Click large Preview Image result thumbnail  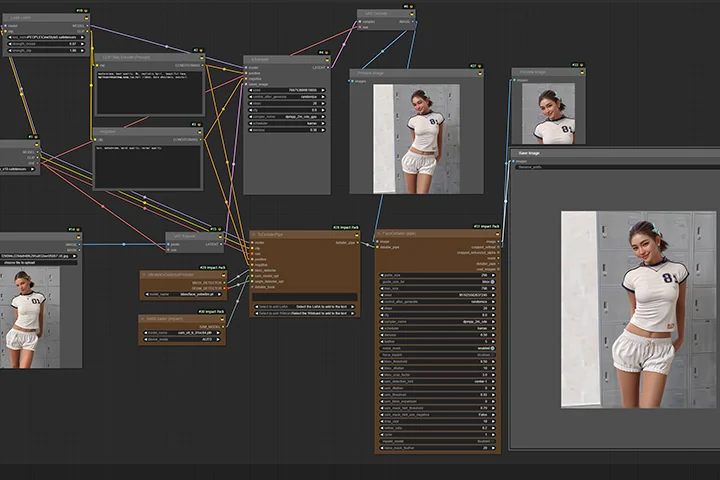(416, 139)
